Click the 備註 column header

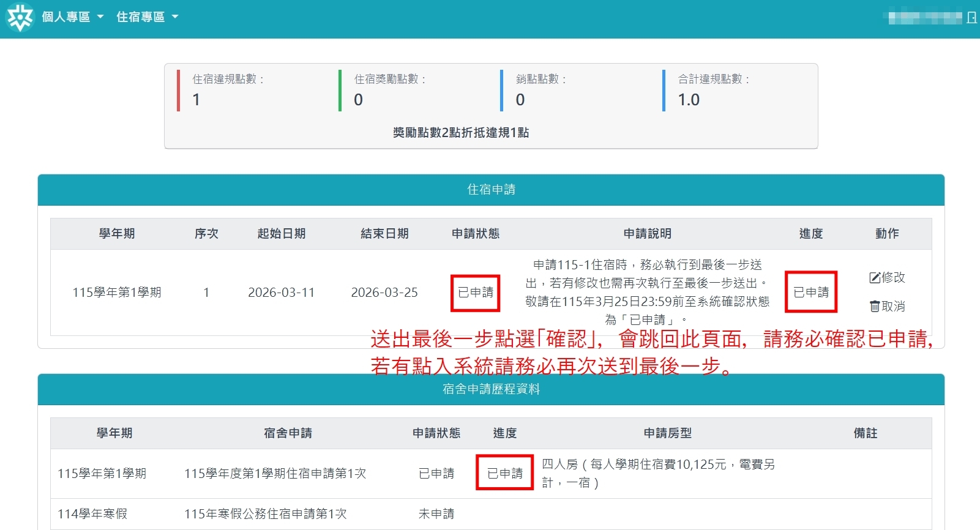[x=866, y=433]
